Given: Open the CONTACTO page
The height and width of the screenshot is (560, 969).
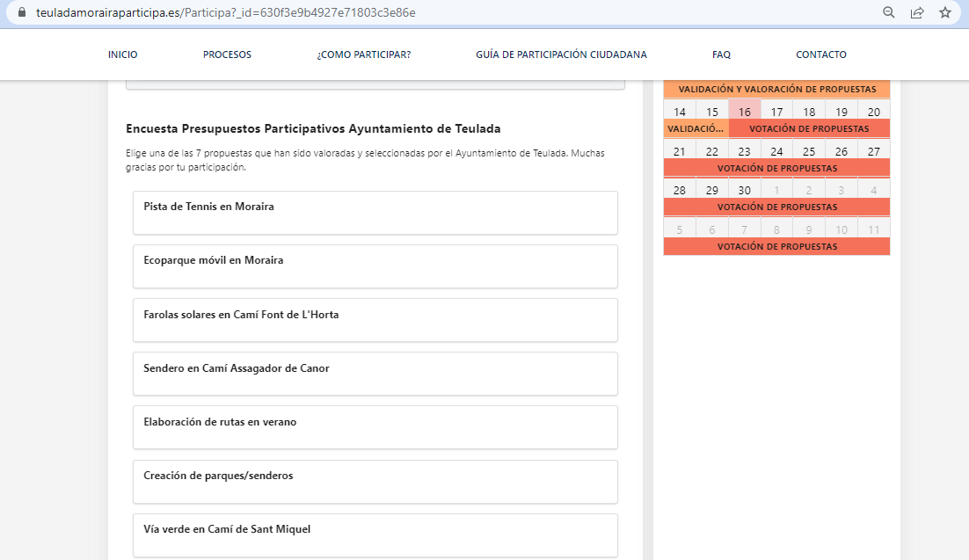Looking at the screenshot, I should (x=820, y=55).
